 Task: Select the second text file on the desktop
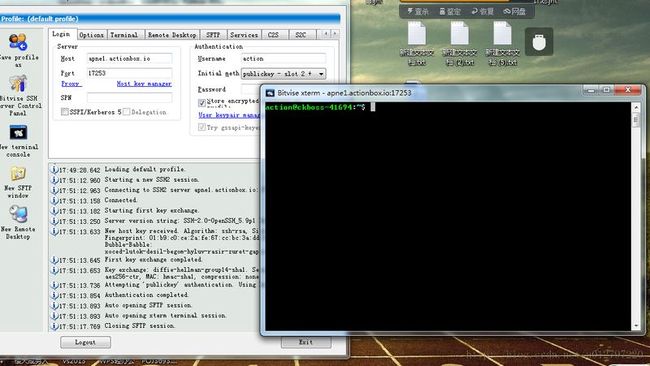click(460, 34)
